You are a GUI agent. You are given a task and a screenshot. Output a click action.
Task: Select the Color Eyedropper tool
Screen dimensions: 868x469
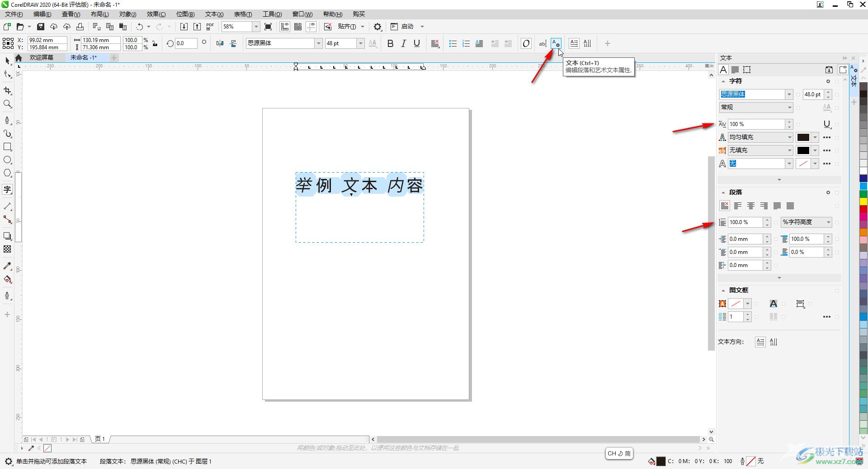pos(7,266)
